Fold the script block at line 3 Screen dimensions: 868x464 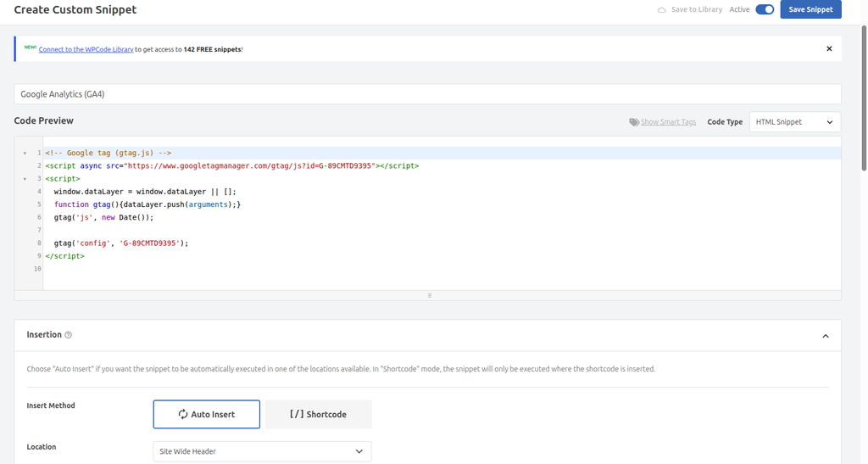point(25,179)
